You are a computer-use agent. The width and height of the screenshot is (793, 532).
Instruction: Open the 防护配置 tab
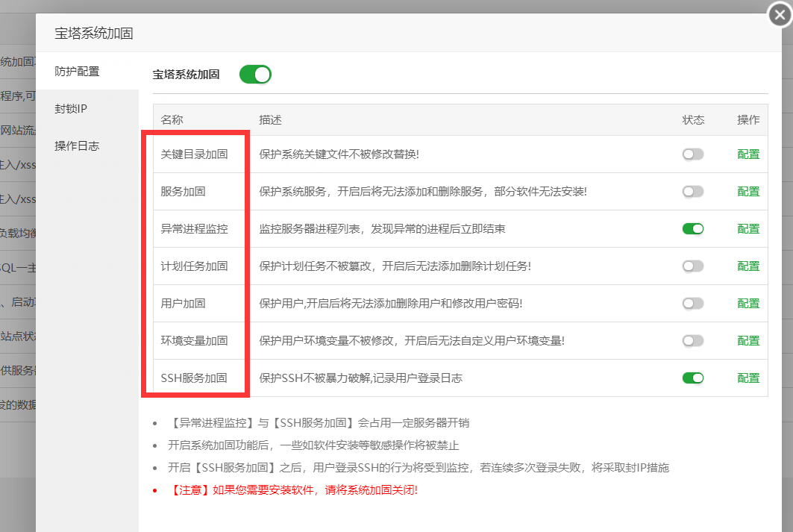pyautogui.click(x=87, y=72)
